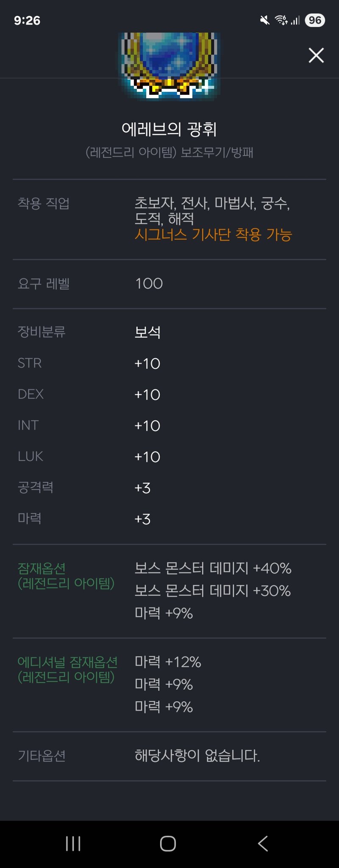The height and width of the screenshot is (868, 339).
Task: Tap the 보스 몬스터 데미지 +40% line
Action: click(x=213, y=568)
